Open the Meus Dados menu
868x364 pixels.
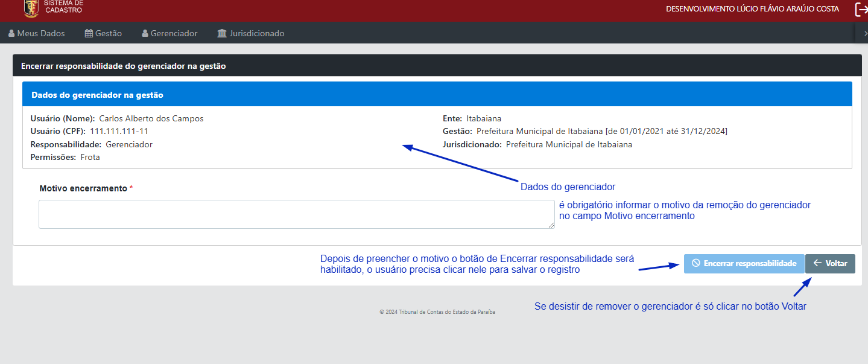pyautogui.click(x=37, y=33)
